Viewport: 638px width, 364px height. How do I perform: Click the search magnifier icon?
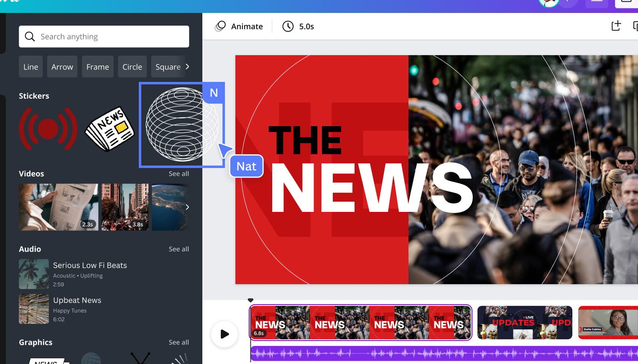[x=30, y=37]
